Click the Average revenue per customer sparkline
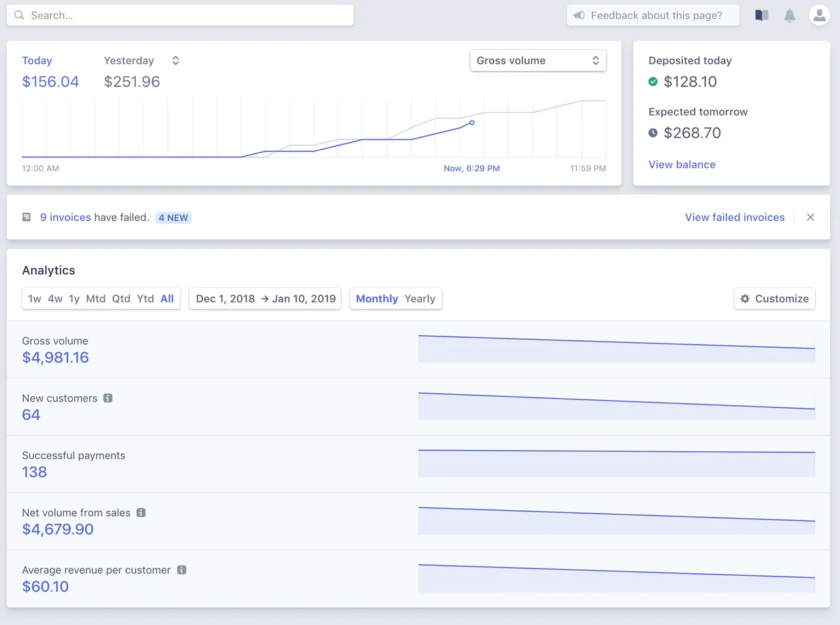This screenshot has width=840, height=625. (617, 578)
